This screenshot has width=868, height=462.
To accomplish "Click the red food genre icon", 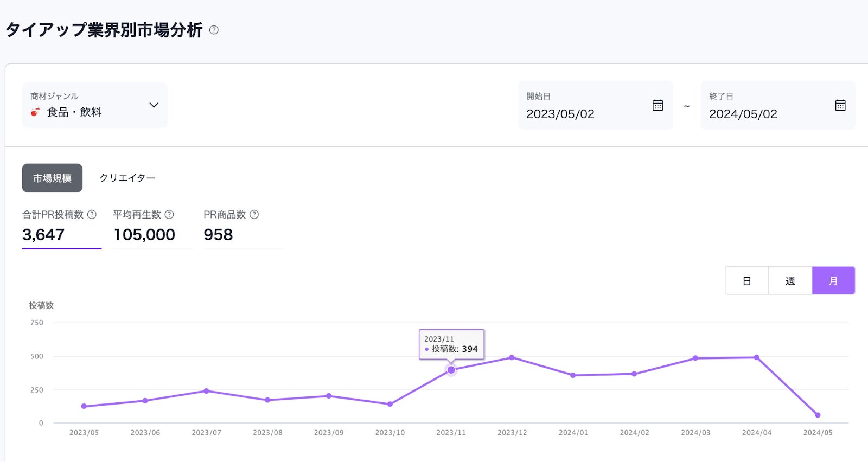I will (x=36, y=112).
